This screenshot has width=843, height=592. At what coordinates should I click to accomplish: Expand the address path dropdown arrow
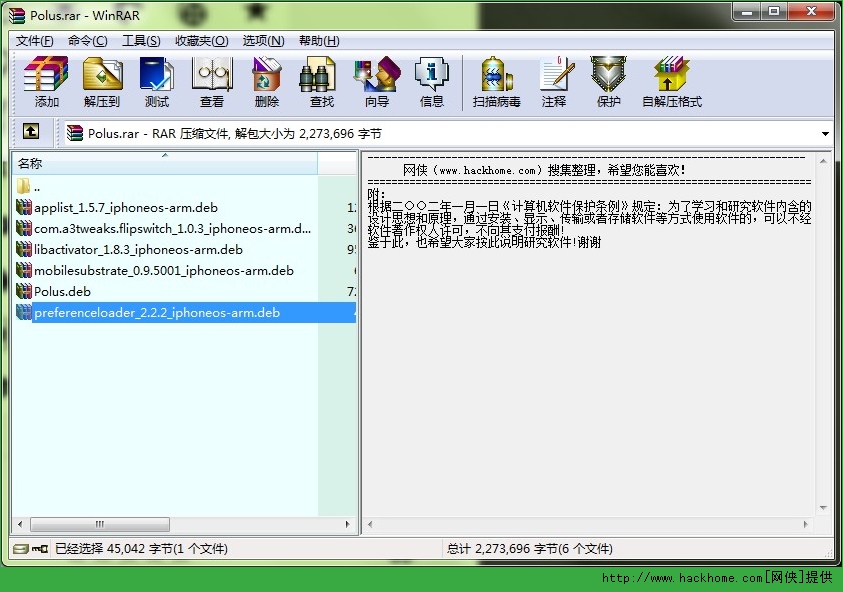point(825,133)
